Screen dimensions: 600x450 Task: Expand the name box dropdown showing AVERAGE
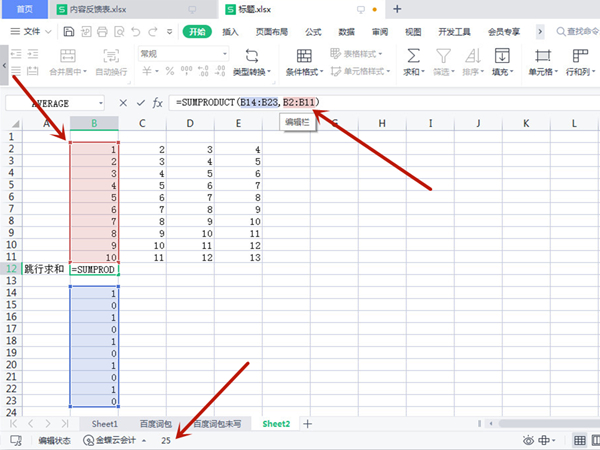click(x=100, y=103)
